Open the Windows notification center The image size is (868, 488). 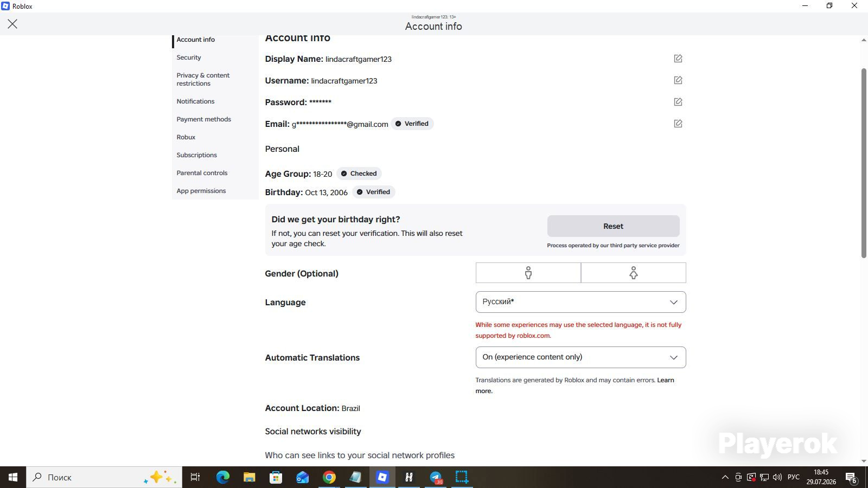(x=851, y=477)
